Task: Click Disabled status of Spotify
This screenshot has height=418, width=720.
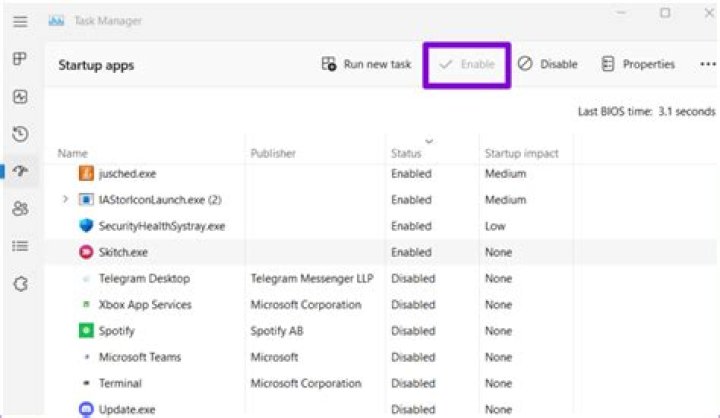Action: coord(413,331)
